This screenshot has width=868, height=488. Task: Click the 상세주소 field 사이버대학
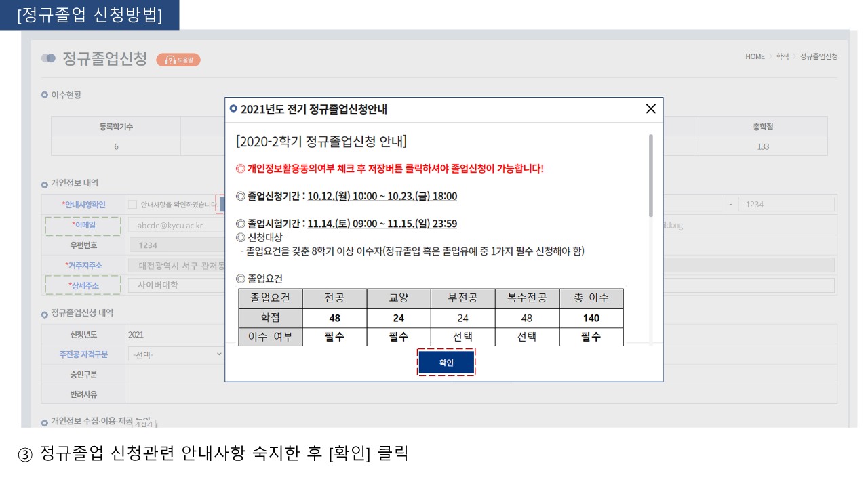(176, 285)
